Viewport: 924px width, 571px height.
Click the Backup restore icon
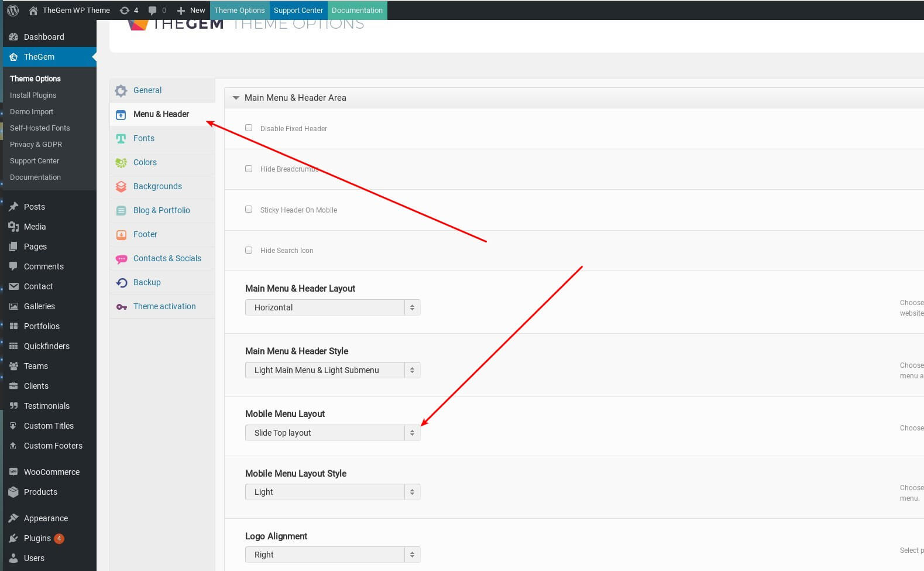121,283
